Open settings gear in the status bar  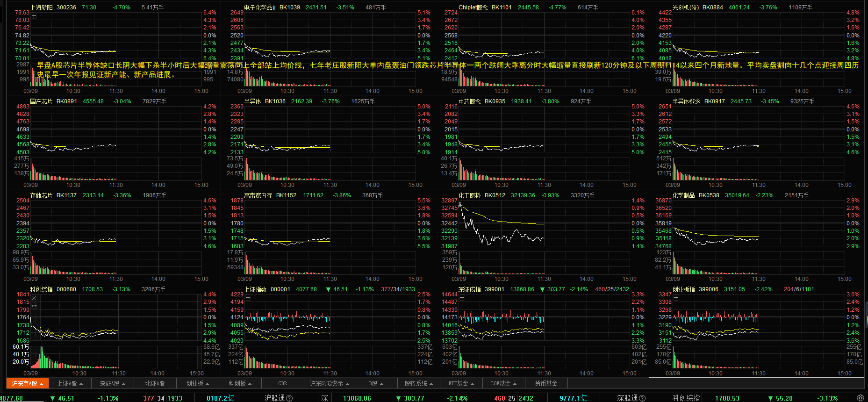click(x=861, y=398)
